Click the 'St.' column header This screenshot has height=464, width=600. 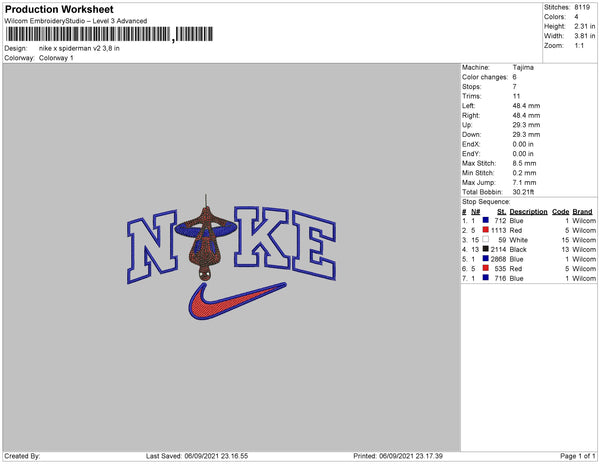tap(501, 212)
